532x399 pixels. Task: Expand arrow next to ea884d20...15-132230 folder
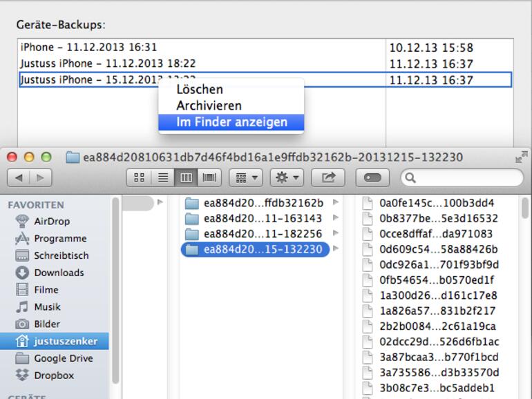tap(336, 249)
